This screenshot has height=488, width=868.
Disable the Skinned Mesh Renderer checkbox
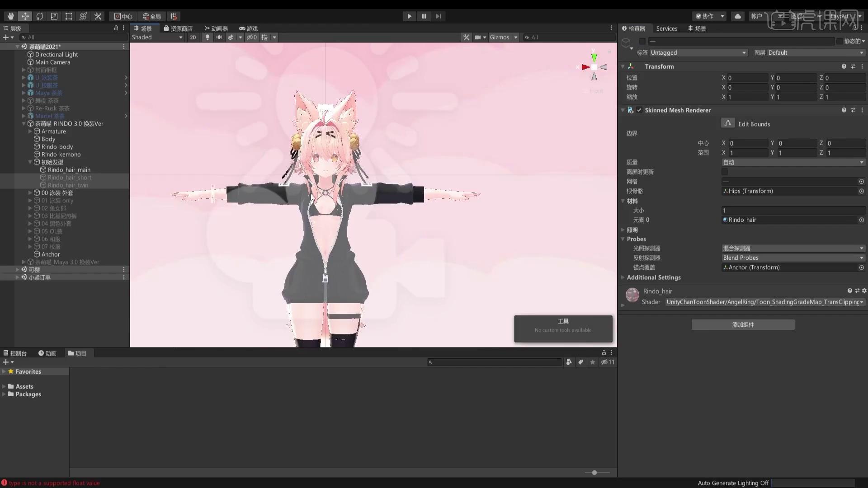[x=640, y=110]
